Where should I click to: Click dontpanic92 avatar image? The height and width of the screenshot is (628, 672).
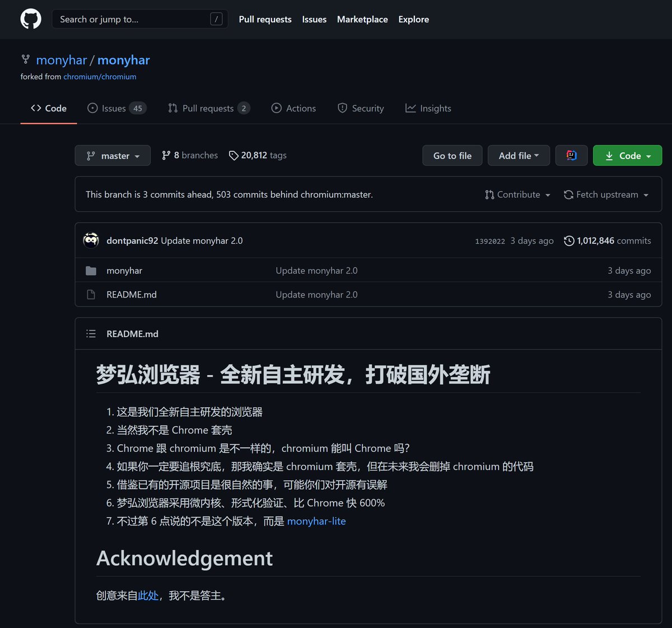[91, 240]
